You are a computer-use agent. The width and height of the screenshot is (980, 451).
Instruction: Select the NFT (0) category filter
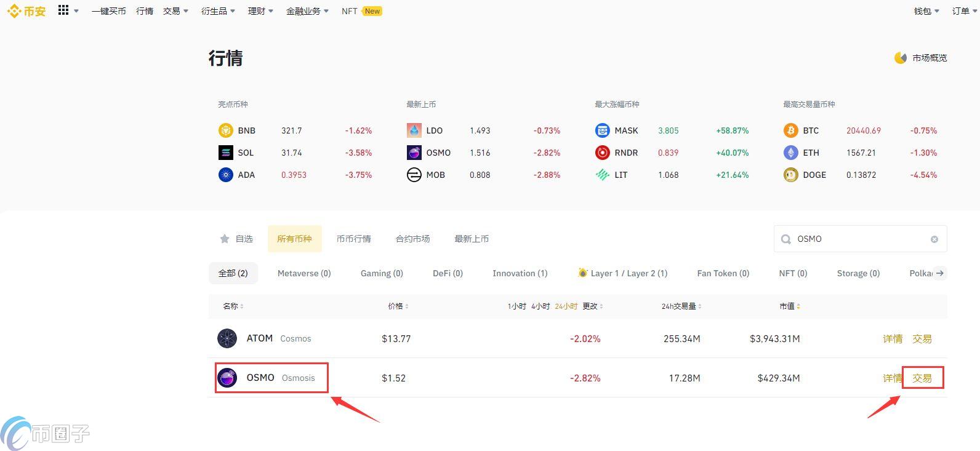click(x=793, y=273)
